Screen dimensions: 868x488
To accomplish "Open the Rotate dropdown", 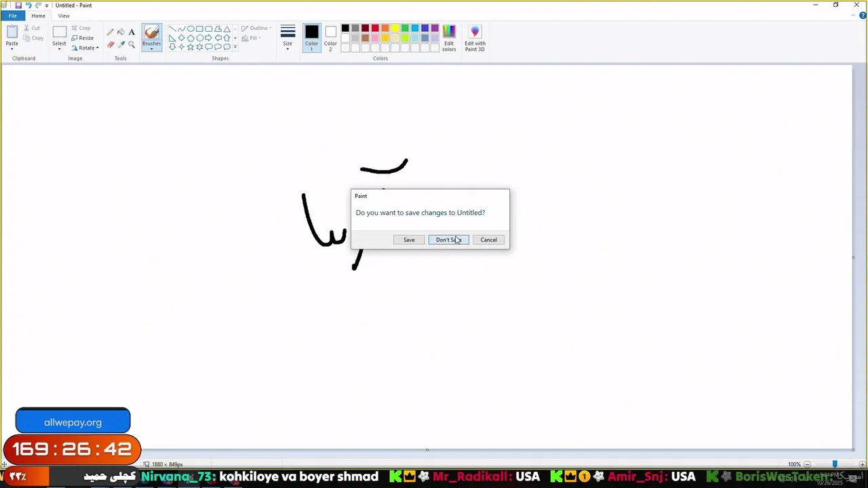I will tap(85, 48).
